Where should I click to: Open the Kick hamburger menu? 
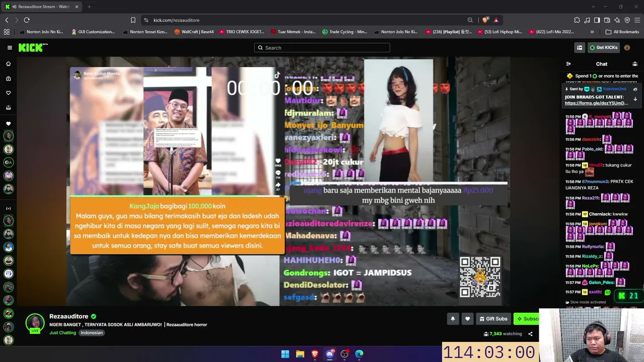[10, 48]
